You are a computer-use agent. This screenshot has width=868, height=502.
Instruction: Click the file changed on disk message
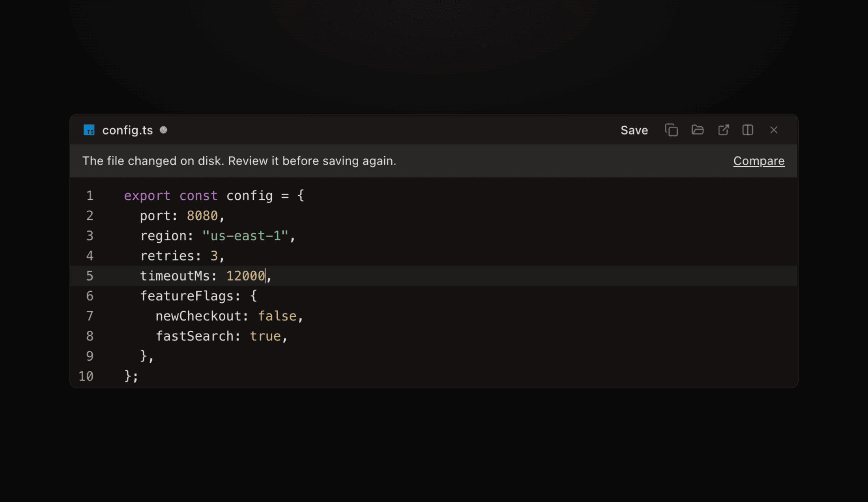pyautogui.click(x=239, y=161)
